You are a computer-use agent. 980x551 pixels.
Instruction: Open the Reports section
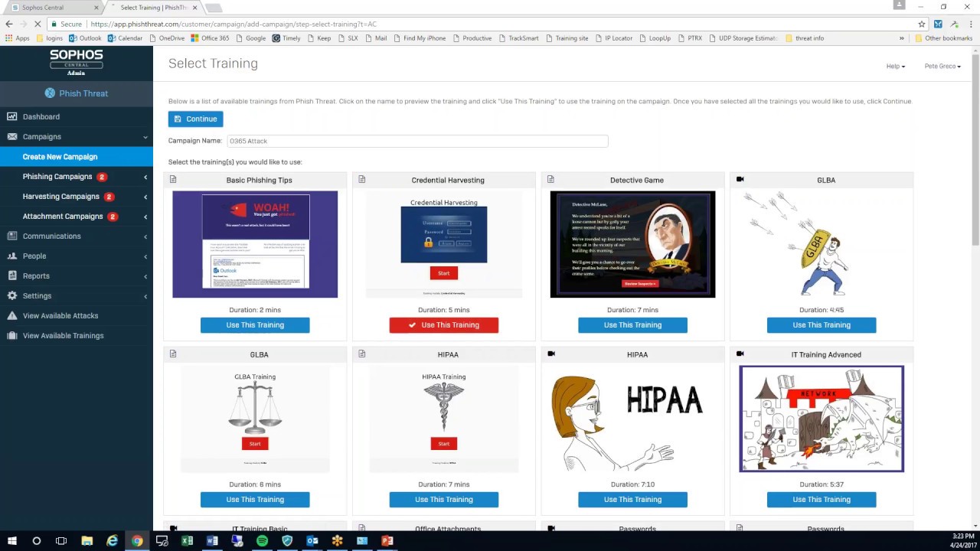[77, 275]
